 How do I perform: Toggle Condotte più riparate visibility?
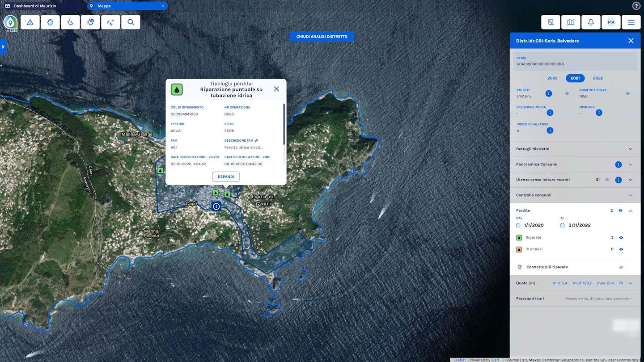(621, 267)
